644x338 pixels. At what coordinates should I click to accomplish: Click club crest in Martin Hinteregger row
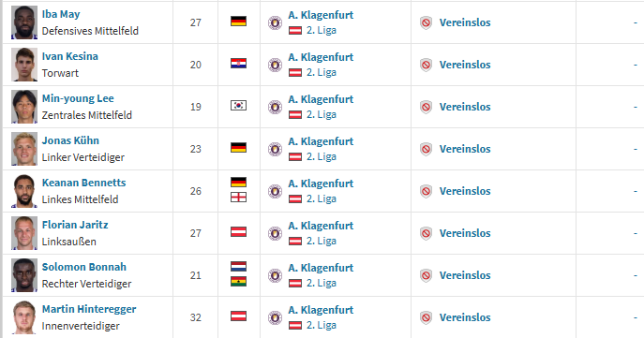[275, 317]
